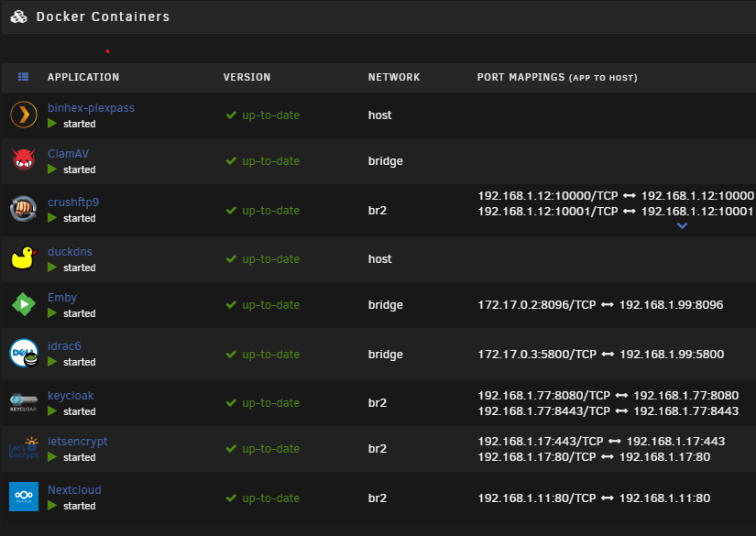Image resolution: width=756 pixels, height=536 pixels.
Task: Click the green play arrow under binhex-plexpass
Action: point(52,124)
